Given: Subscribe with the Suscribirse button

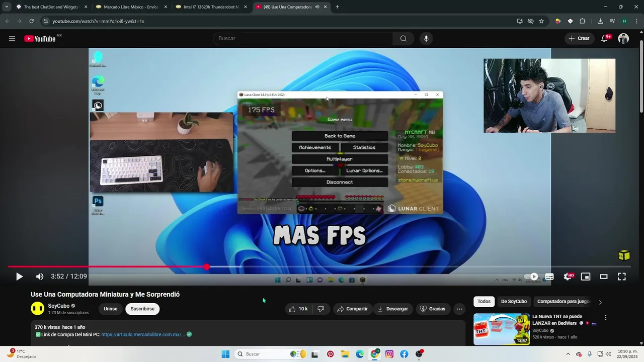Looking at the screenshot, I should [x=142, y=309].
